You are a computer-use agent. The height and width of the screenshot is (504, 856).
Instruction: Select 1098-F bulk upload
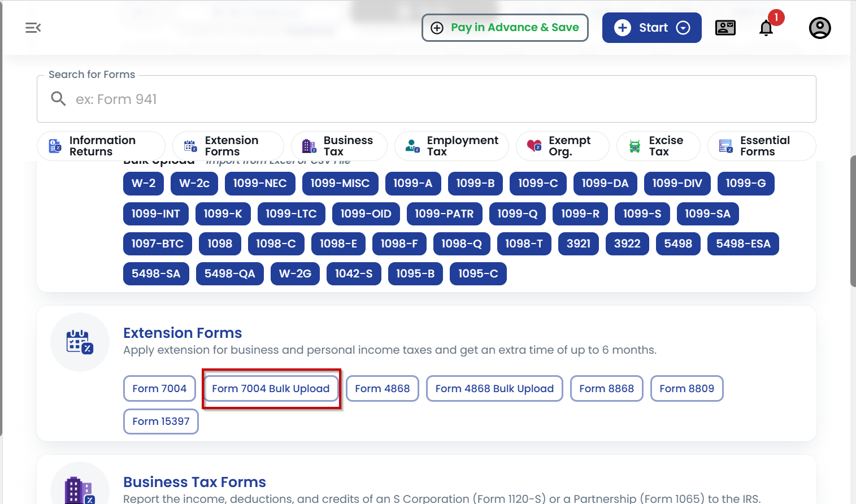tap(399, 244)
